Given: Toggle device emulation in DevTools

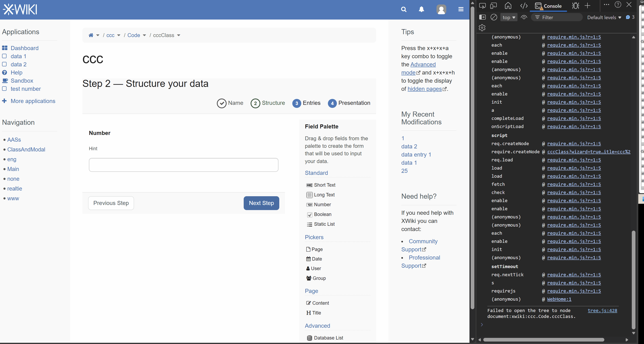Looking at the screenshot, I should [493, 6].
